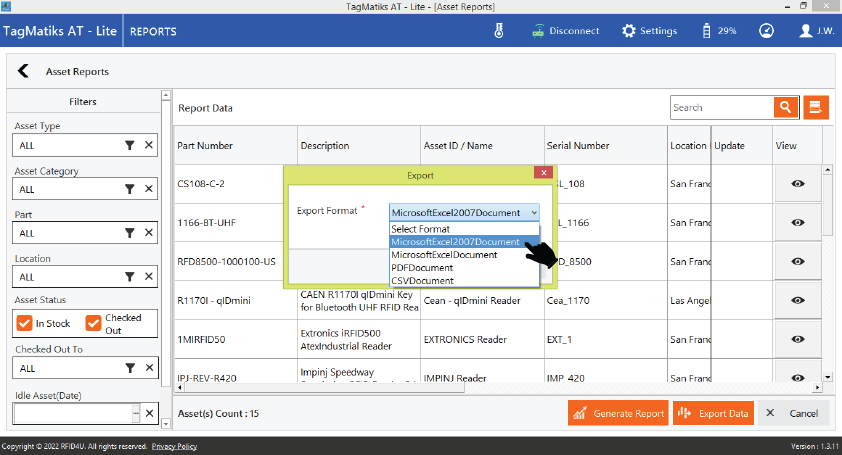The image size is (842, 455).
Task: Click the speedometer gauge icon
Action: click(766, 30)
